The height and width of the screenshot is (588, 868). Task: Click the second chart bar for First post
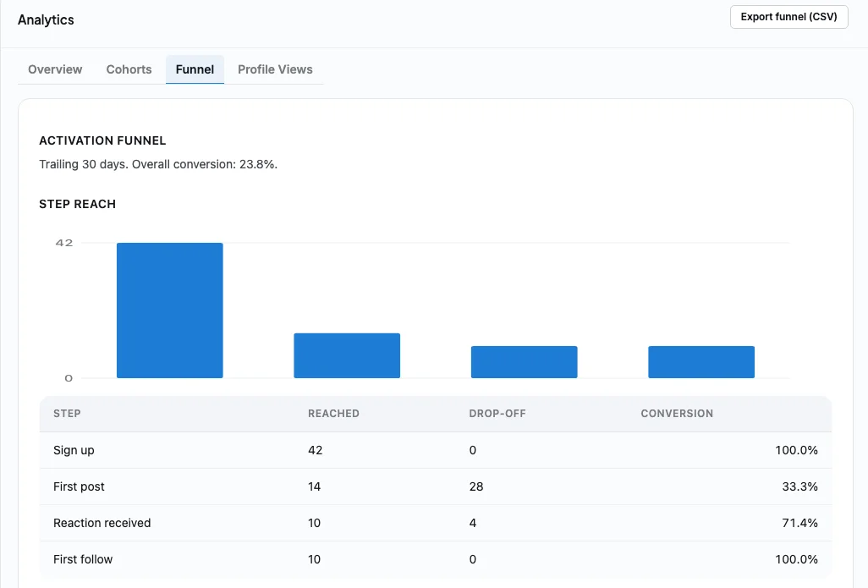tap(347, 355)
